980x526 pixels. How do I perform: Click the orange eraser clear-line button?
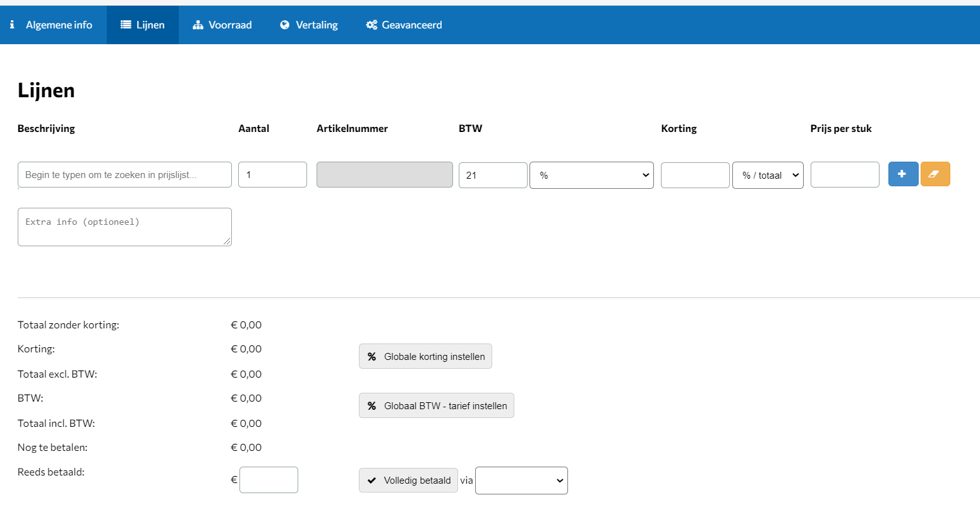(x=935, y=174)
